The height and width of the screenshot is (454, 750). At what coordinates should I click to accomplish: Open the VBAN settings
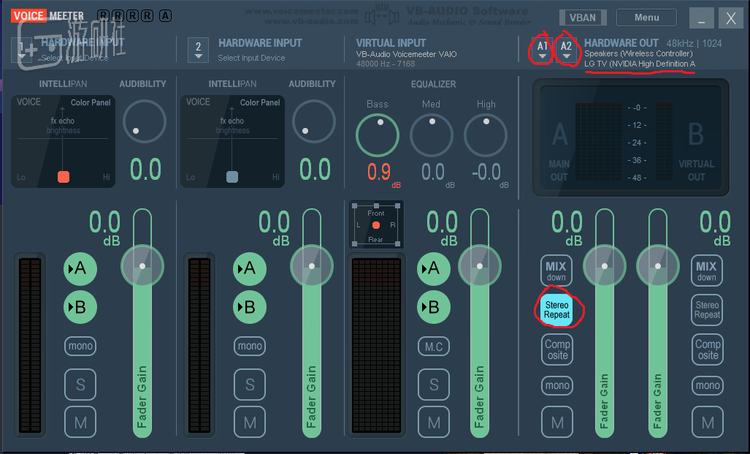(x=581, y=17)
